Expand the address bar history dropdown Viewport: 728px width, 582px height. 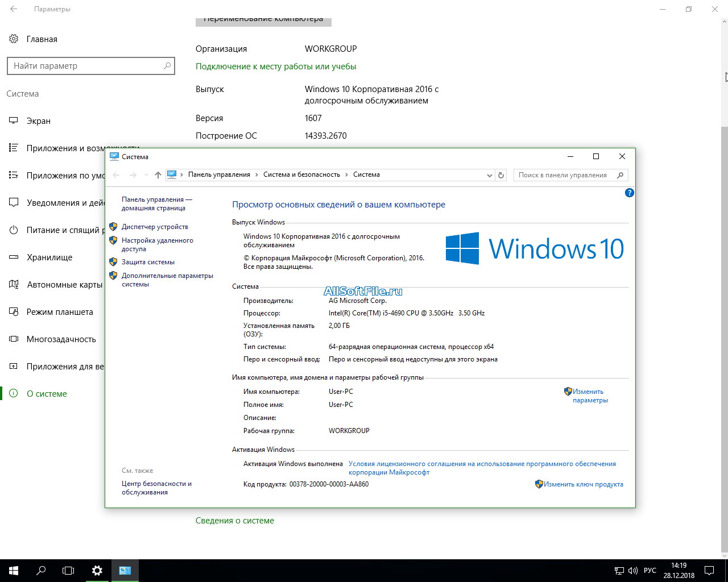pyautogui.click(x=489, y=175)
